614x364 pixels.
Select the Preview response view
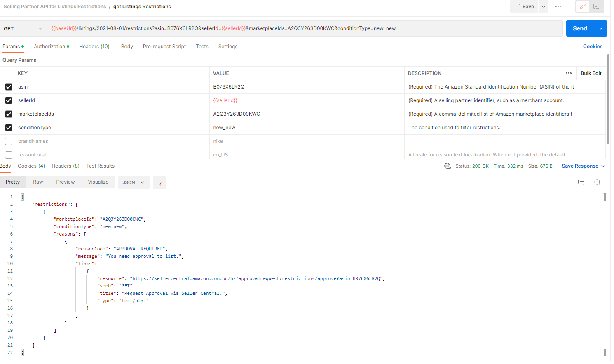point(66,182)
